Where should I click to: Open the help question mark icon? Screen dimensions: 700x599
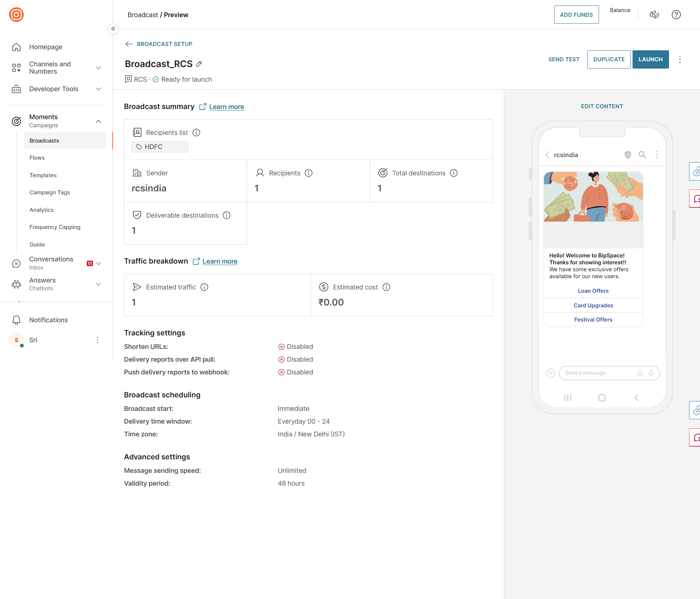(676, 15)
